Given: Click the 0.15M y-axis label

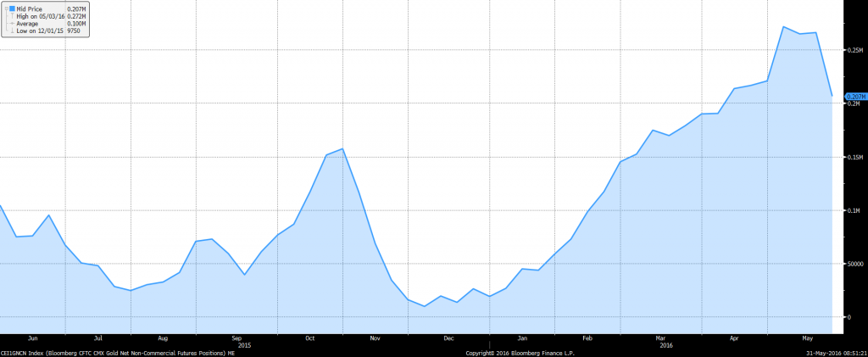Looking at the screenshot, I should point(854,157).
